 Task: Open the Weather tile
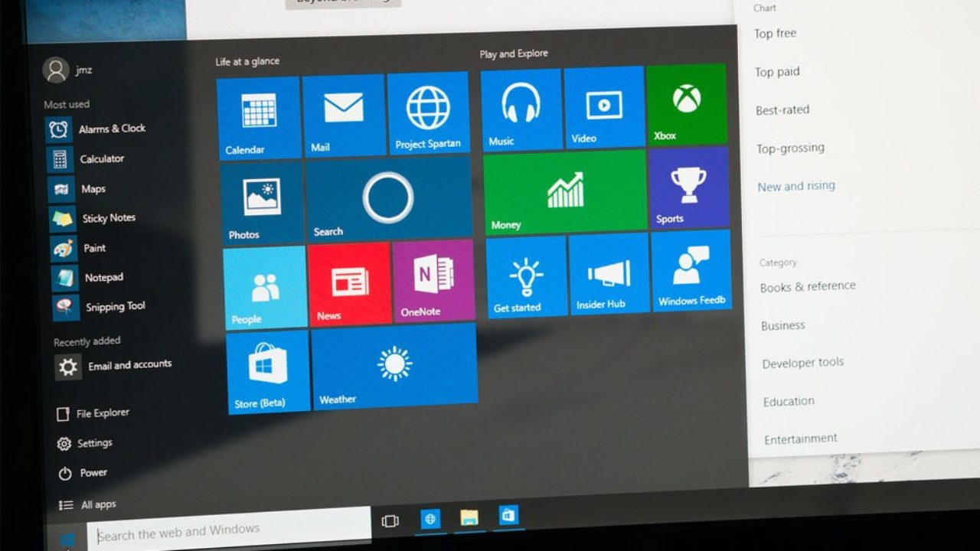click(394, 367)
